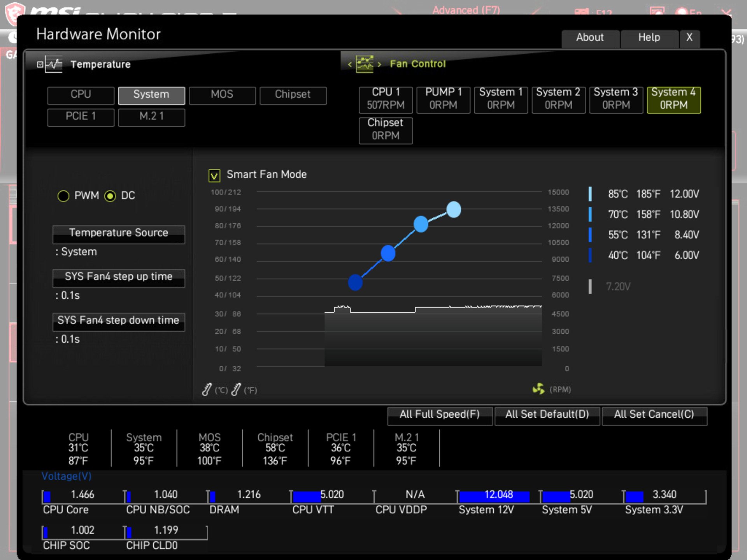The image size is (747, 560).
Task: Select the MOS temperature tab
Action: [x=222, y=95]
